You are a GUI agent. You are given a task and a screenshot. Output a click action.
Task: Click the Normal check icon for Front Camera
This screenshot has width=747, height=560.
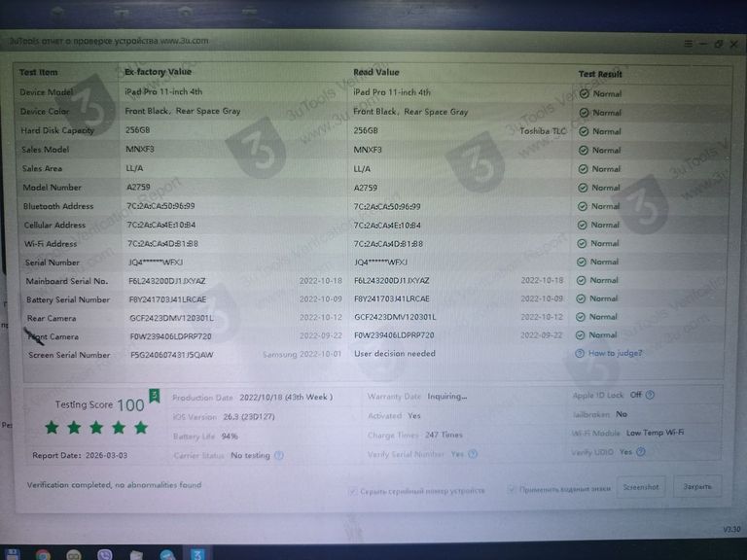(x=580, y=335)
